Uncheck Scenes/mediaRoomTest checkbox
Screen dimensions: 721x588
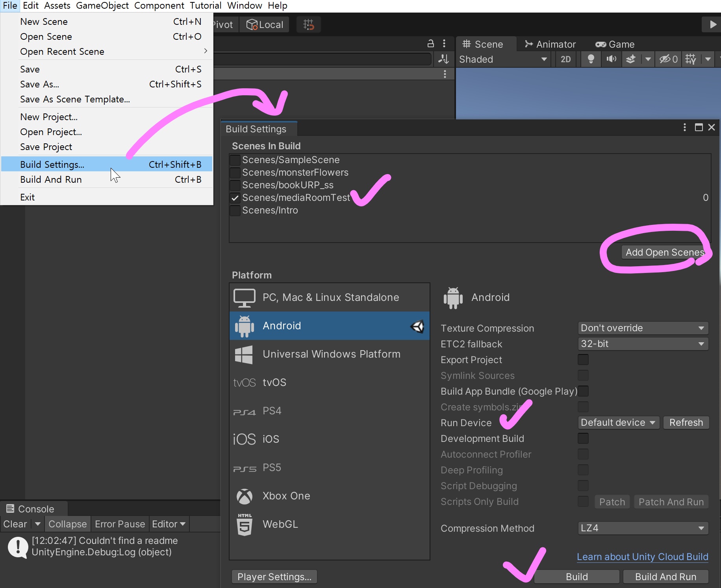[235, 198]
